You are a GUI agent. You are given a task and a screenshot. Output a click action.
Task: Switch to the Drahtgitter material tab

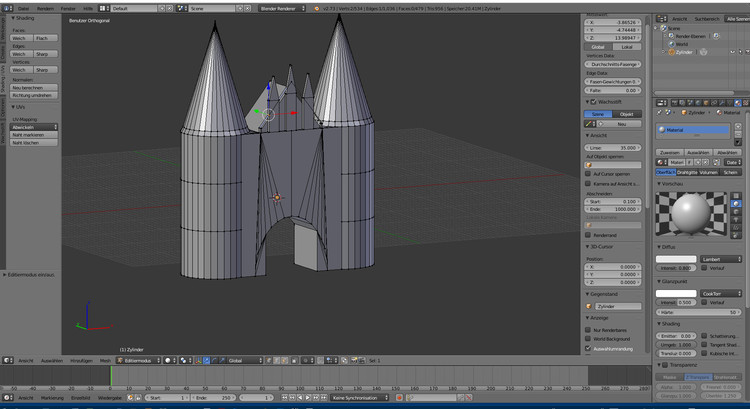[x=686, y=172]
